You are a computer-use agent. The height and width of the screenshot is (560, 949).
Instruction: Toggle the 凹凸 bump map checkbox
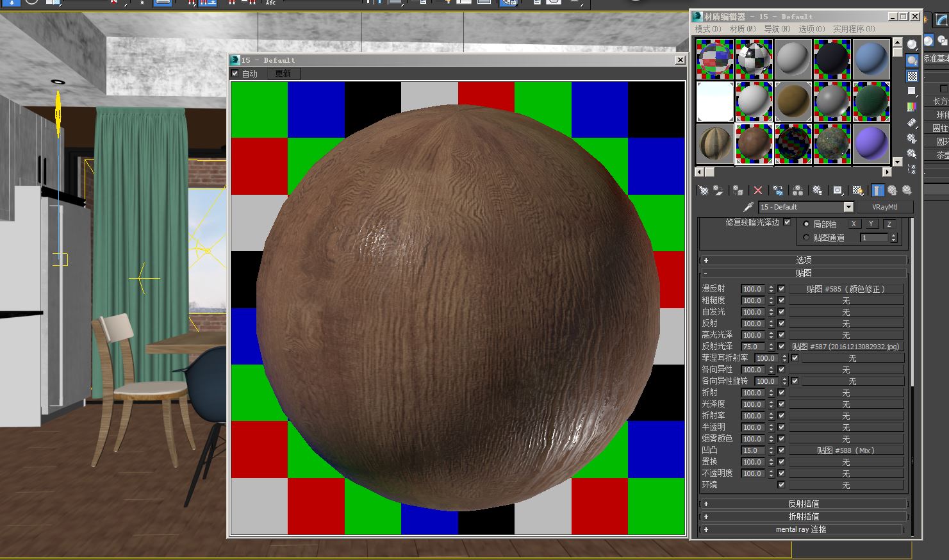781,450
